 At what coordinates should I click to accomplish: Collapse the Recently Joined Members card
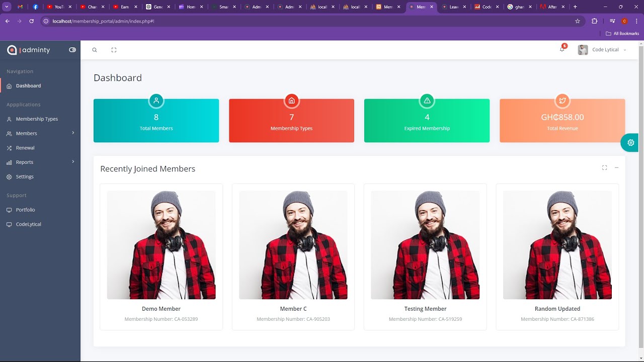click(x=616, y=168)
